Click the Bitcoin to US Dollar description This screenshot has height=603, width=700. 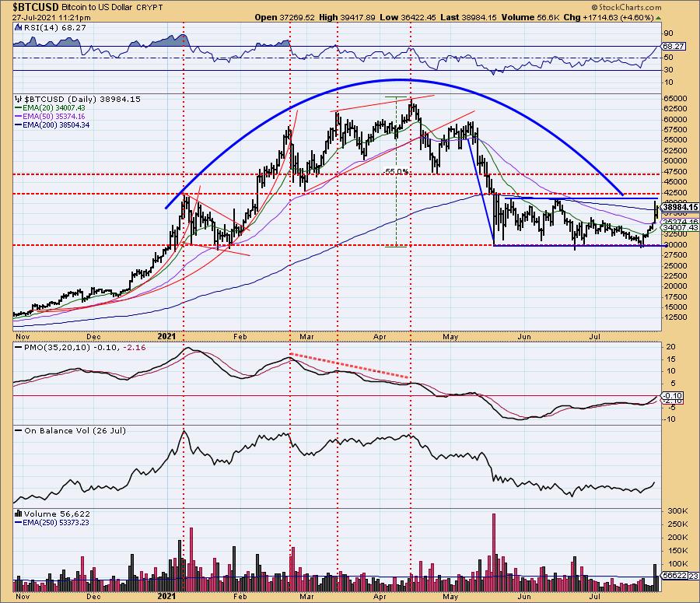(x=97, y=7)
